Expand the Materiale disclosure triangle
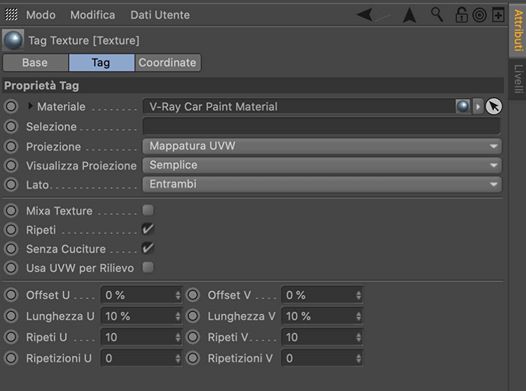Image resolution: width=526 pixels, height=391 pixels. (x=30, y=106)
